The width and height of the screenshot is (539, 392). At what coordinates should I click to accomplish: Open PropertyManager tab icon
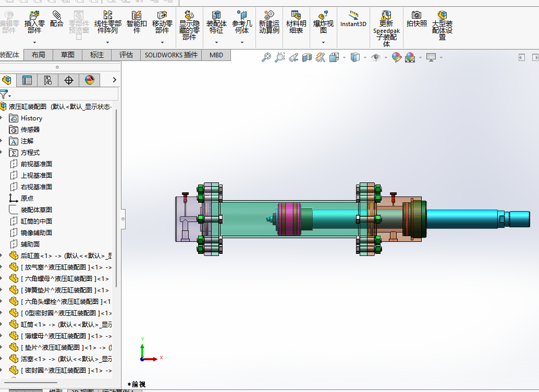click(27, 80)
